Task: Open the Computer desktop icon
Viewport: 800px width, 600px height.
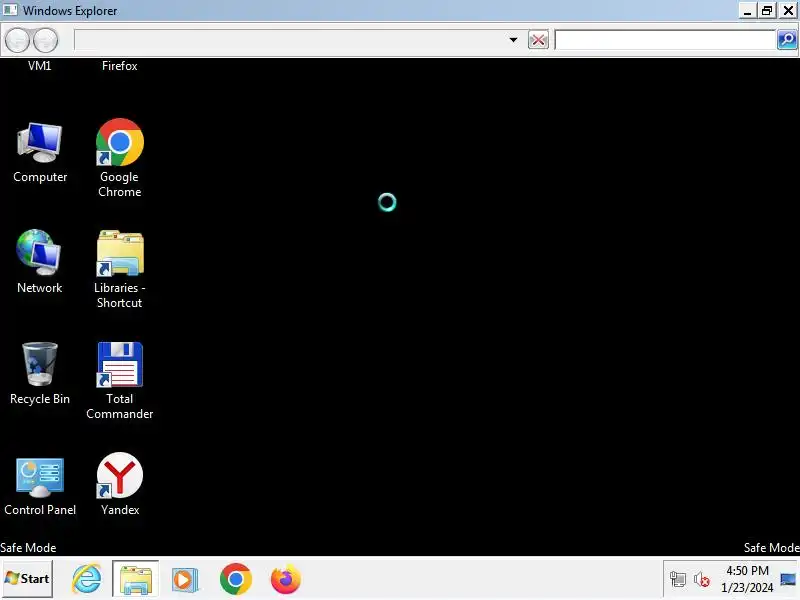Action: (40, 152)
